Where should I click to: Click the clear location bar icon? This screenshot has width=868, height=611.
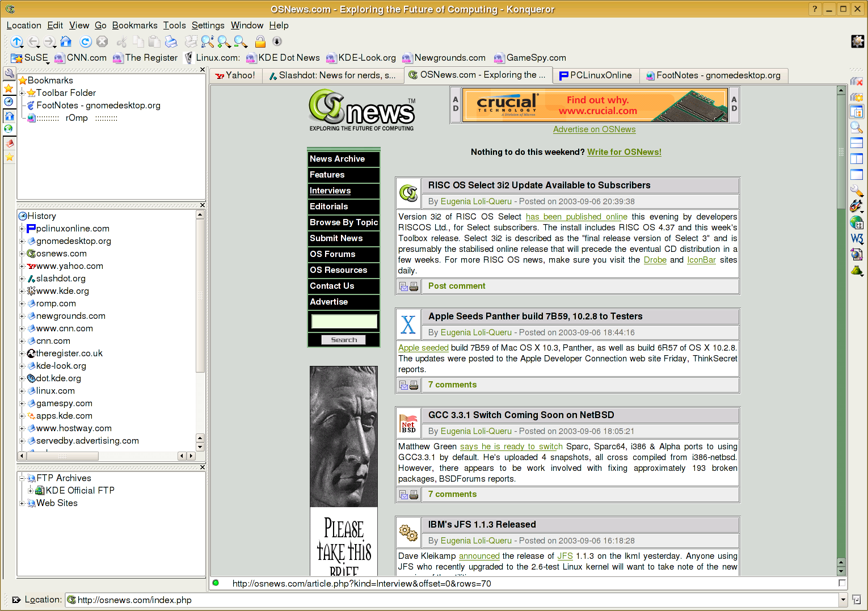(16, 600)
